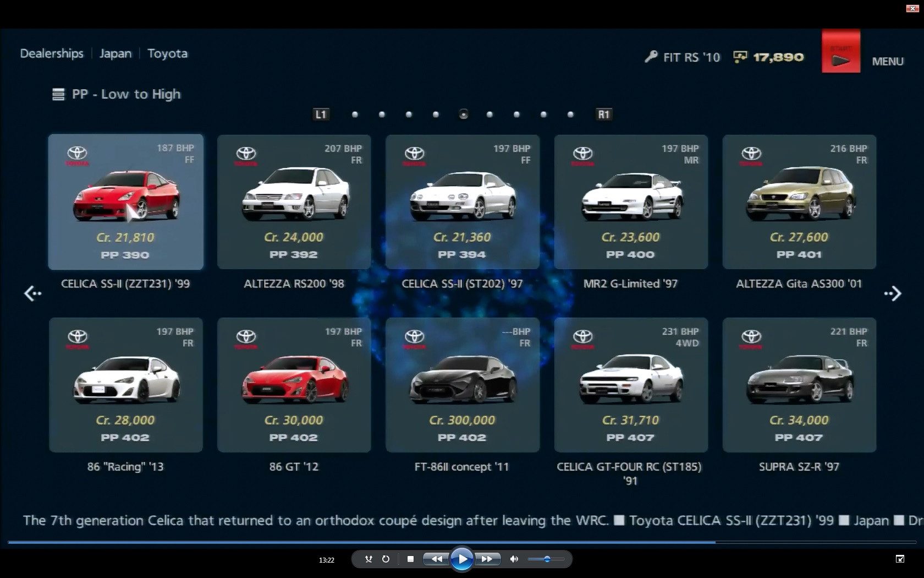Click the price Cr. 300,000

pos(462,420)
